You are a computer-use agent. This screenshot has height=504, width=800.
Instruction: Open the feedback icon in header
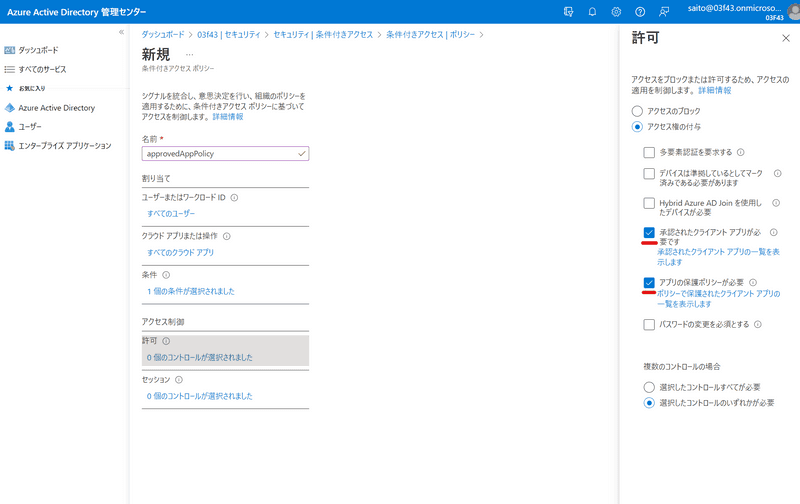point(665,12)
